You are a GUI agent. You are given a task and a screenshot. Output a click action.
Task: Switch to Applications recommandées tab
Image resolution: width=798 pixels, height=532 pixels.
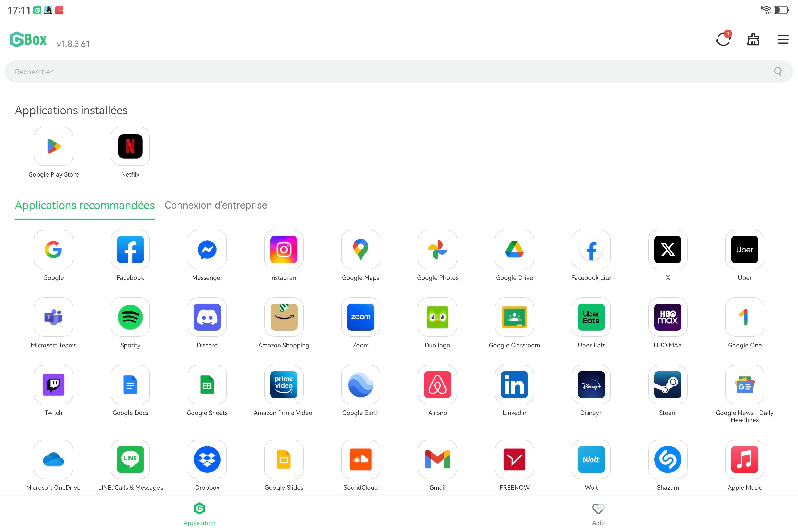point(85,205)
